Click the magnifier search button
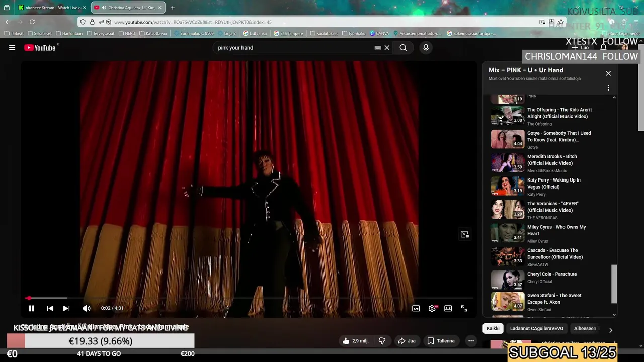The image size is (644, 362). point(403,48)
